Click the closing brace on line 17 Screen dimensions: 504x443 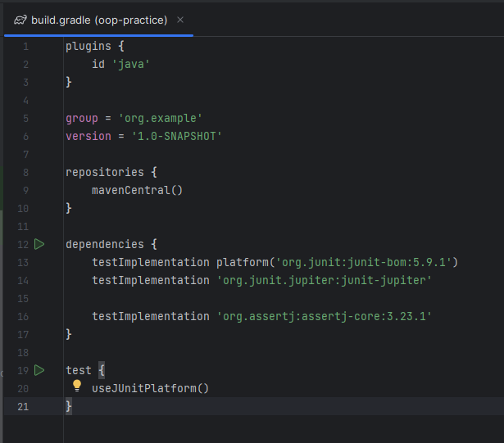pyautogui.click(x=69, y=334)
